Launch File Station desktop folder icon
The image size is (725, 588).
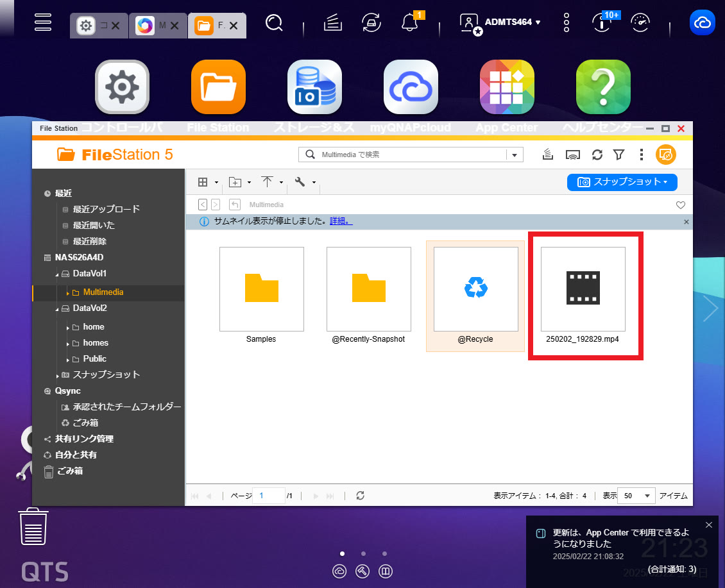click(x=218, y=87)
